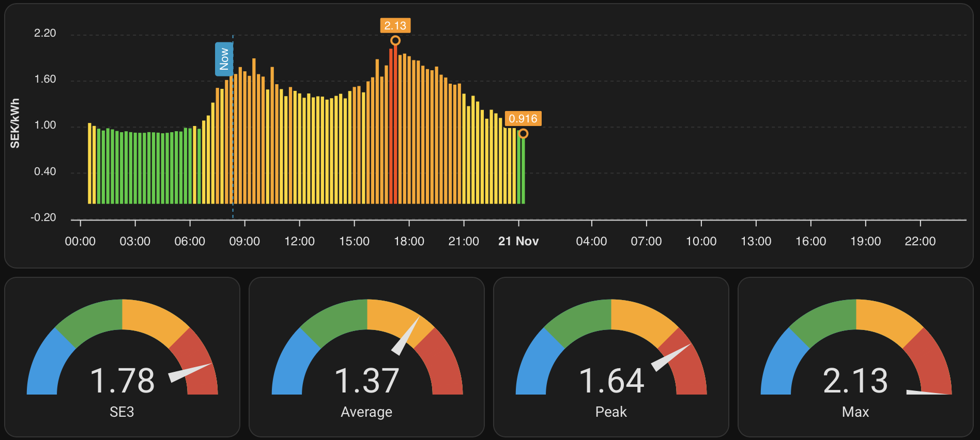
Task: Click the Average gauge label text
Action: [x=366, y=412]
